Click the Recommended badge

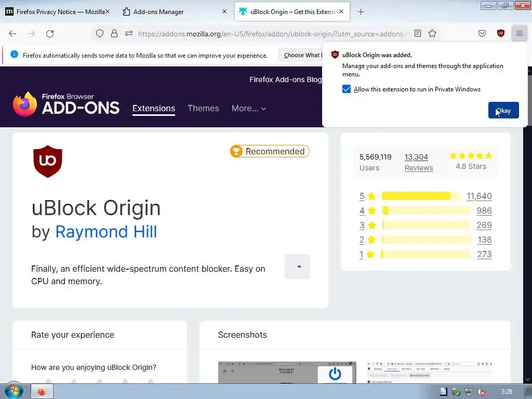(270, 151)
